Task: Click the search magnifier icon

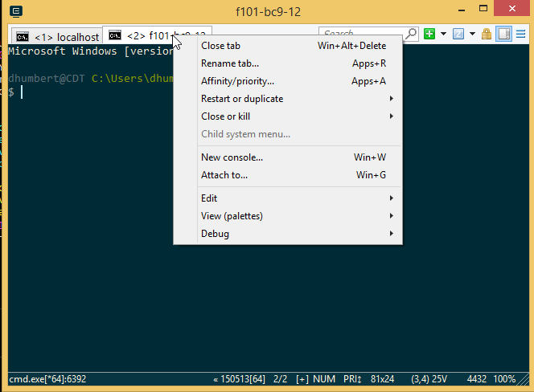Action: coord(411,35)
